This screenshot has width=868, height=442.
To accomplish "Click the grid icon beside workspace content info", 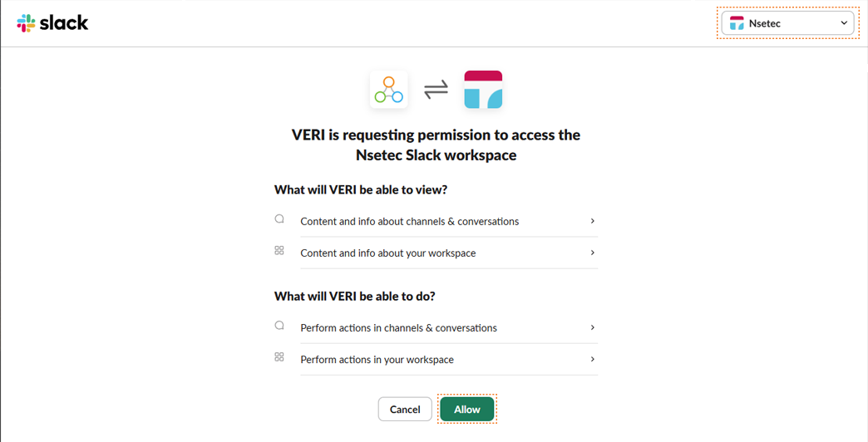I will coord(279,251).
